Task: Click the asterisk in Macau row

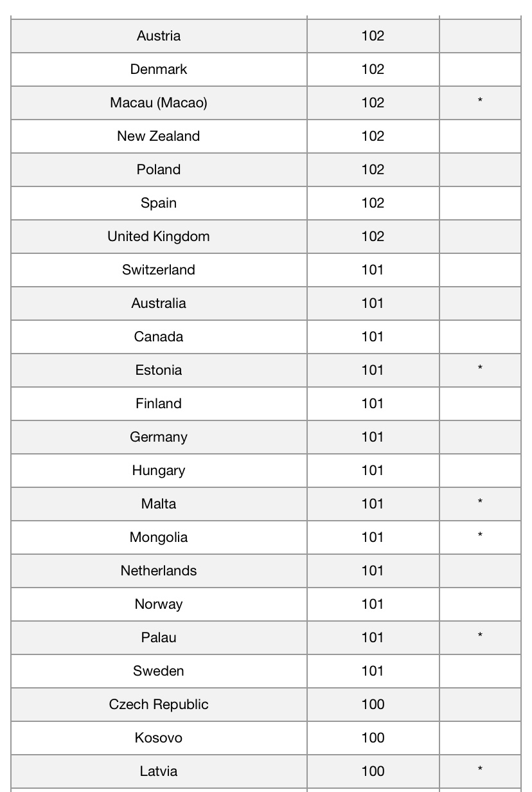Action: [x=480, y=101]
